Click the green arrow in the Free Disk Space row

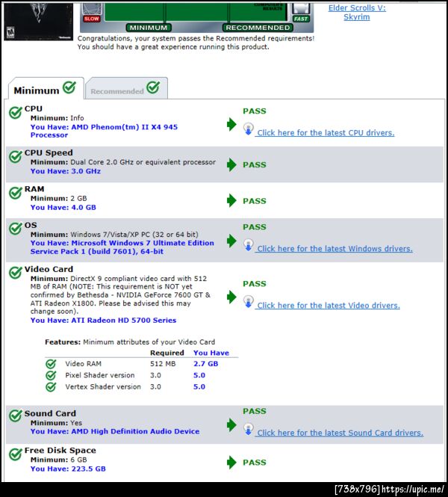231,463
